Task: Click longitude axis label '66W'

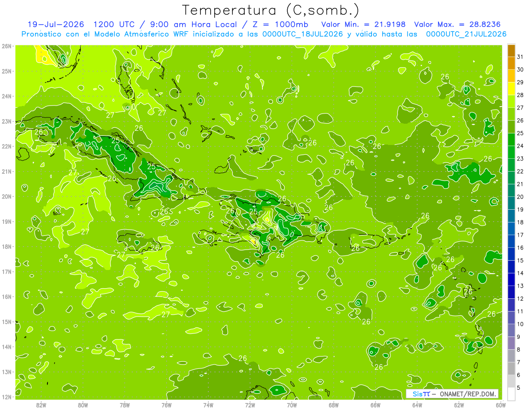Action: tap(375, 405)
